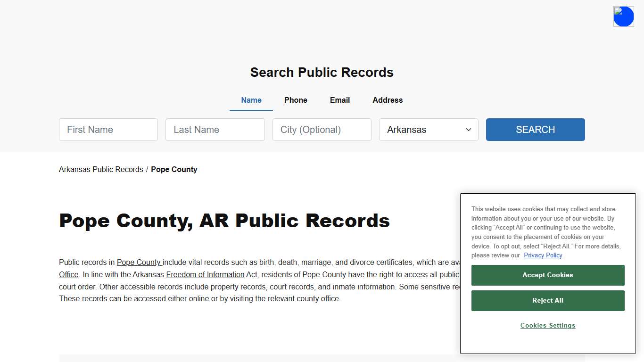Screen dimensions: 644x362
Task: Click the SEARCH button
Action: click(x=535, y=130)
